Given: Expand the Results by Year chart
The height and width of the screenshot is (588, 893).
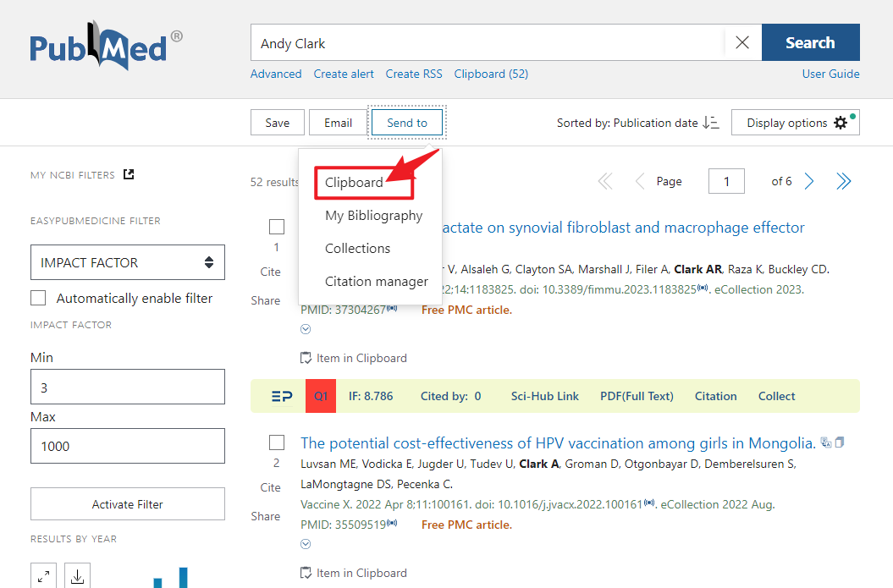Looking at the screenshot, I should (43, 576).
